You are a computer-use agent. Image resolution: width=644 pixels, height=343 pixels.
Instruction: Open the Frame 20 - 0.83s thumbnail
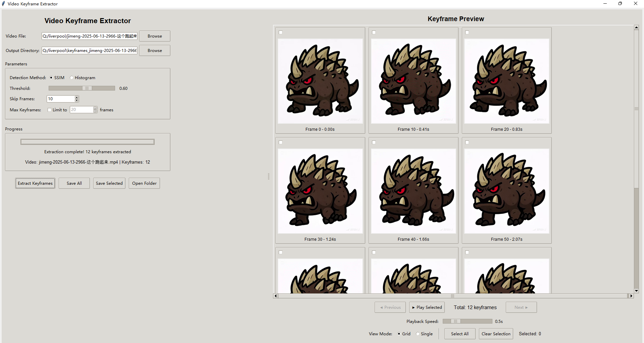(507, 81)
